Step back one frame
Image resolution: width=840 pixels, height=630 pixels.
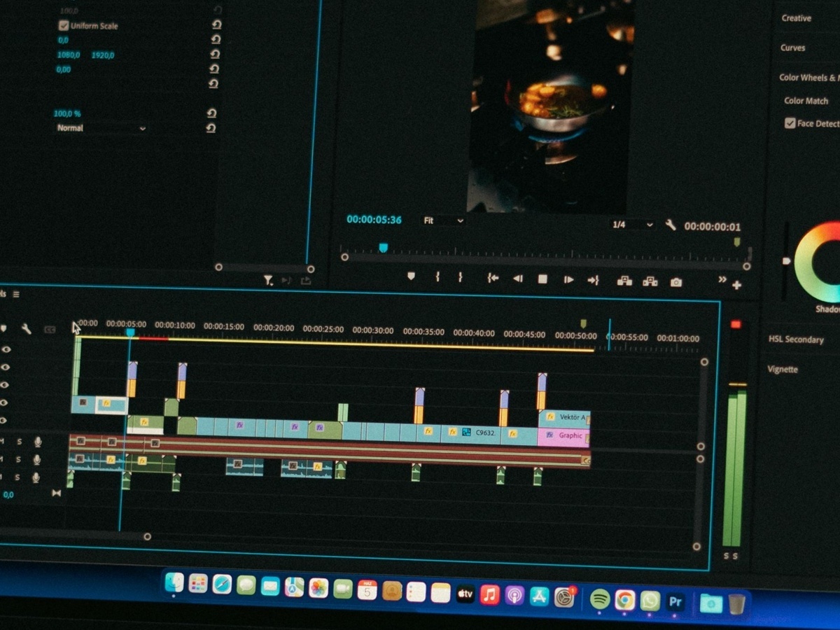[x=518, y=279]
